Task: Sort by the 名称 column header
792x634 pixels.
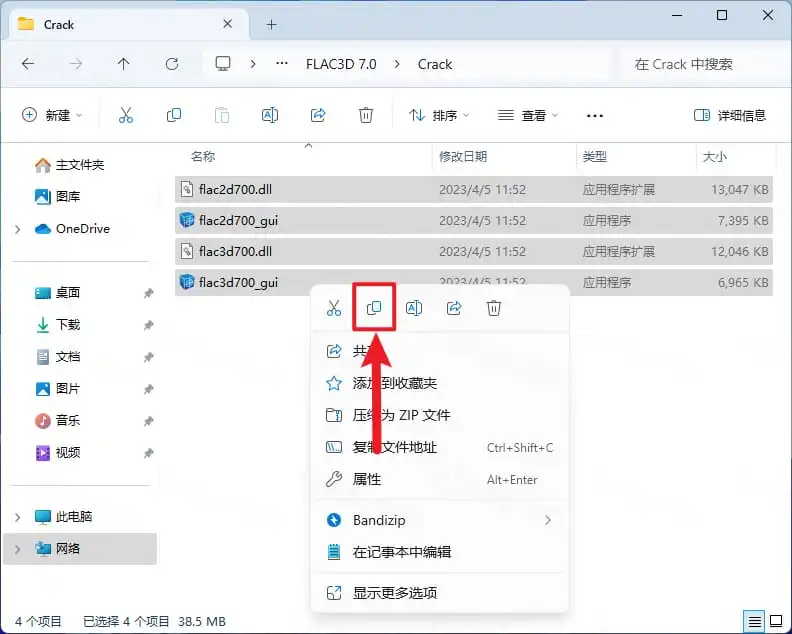Action: (x=203, y=157)
